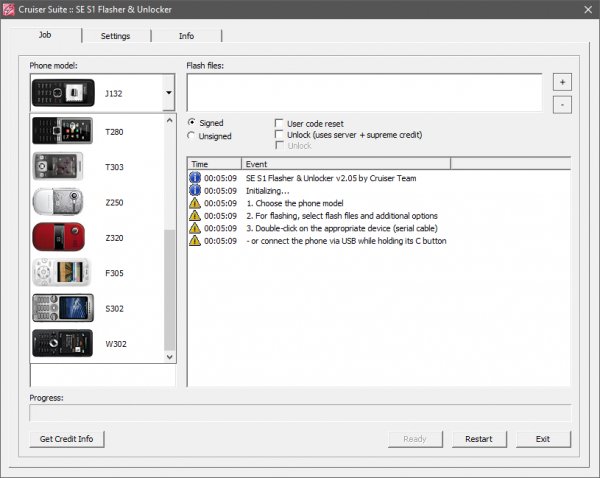The width and height of the screenshot is (600, 478).
Task: Select T303 model label
Action: [114, 167]
